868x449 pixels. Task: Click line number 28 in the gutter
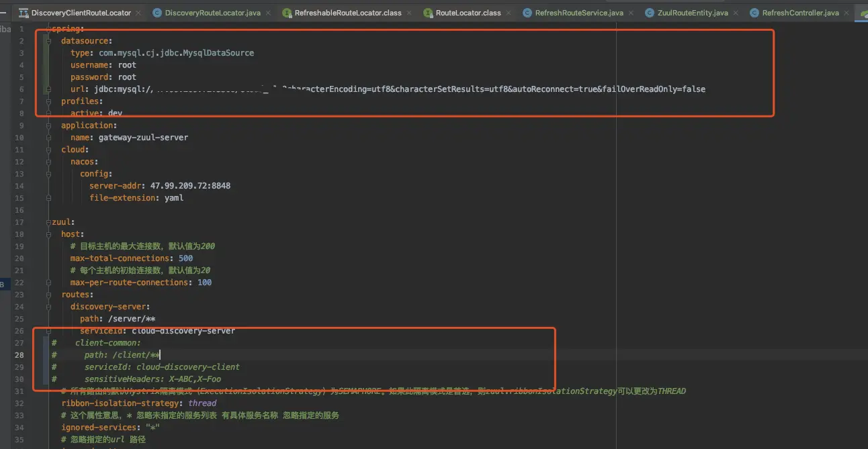[x=19, y=355]
